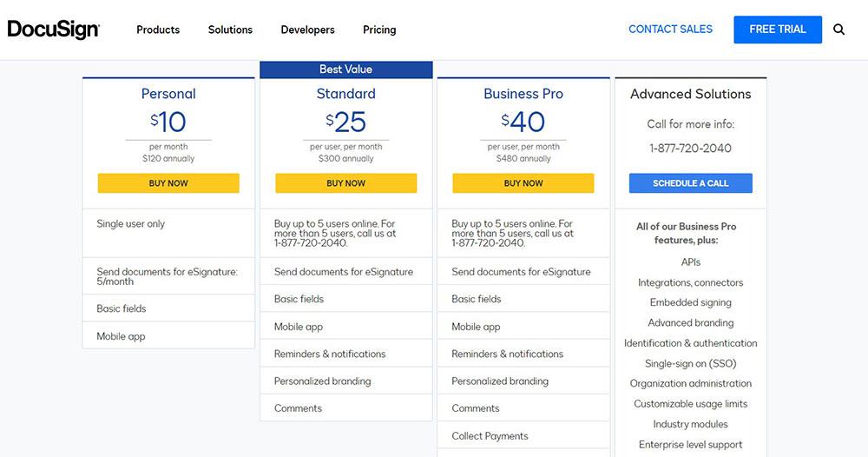
Task: Buy the Business Pro plan now
Action: (x=523, y=183)
